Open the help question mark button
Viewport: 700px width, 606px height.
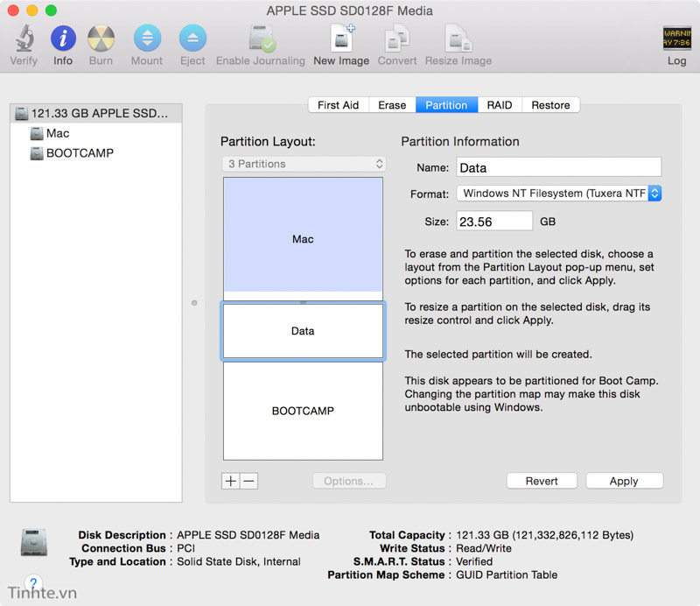click(33, 582)
